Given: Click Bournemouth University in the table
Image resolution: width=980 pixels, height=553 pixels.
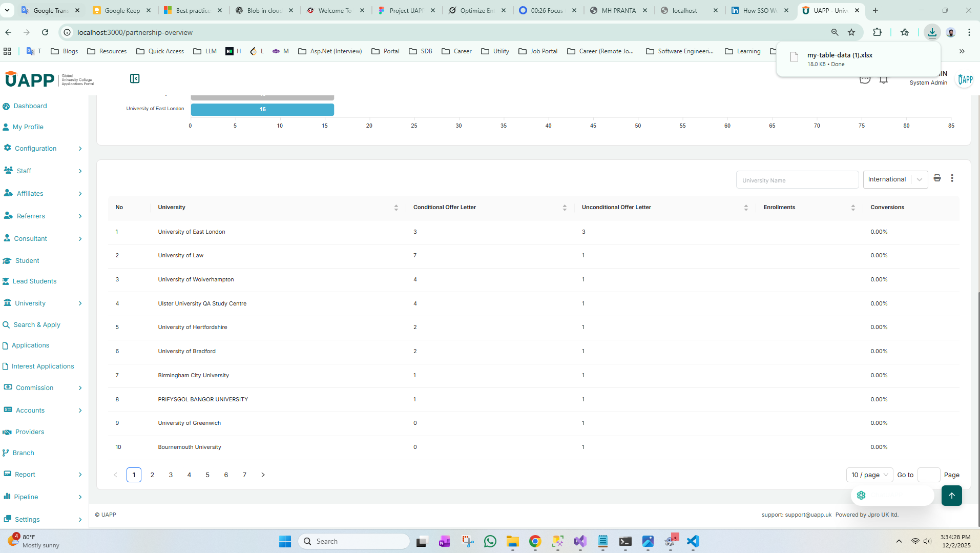Looking at the screenshot, I should [190, 447].
